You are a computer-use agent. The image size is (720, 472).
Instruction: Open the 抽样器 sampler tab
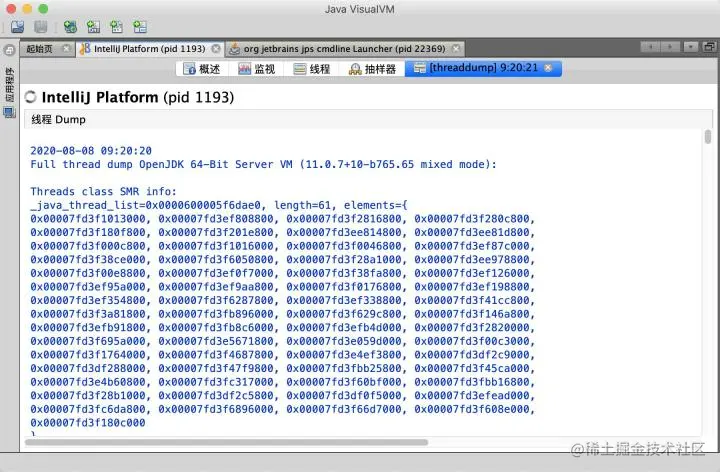(x=372, y=69)
